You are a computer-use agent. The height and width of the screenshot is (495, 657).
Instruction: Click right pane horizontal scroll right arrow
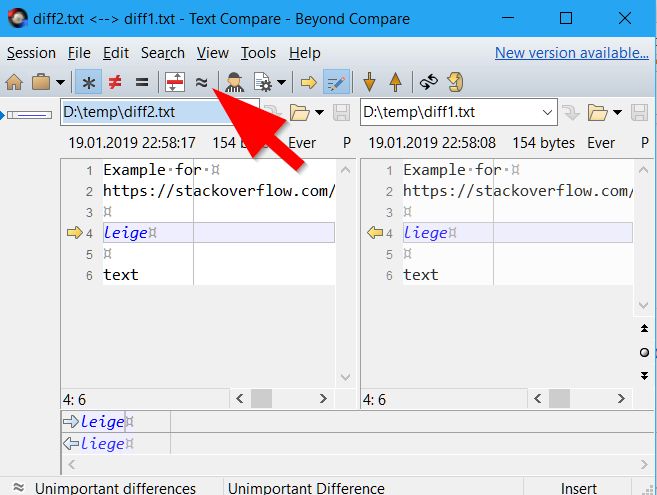tap(621, 399)
